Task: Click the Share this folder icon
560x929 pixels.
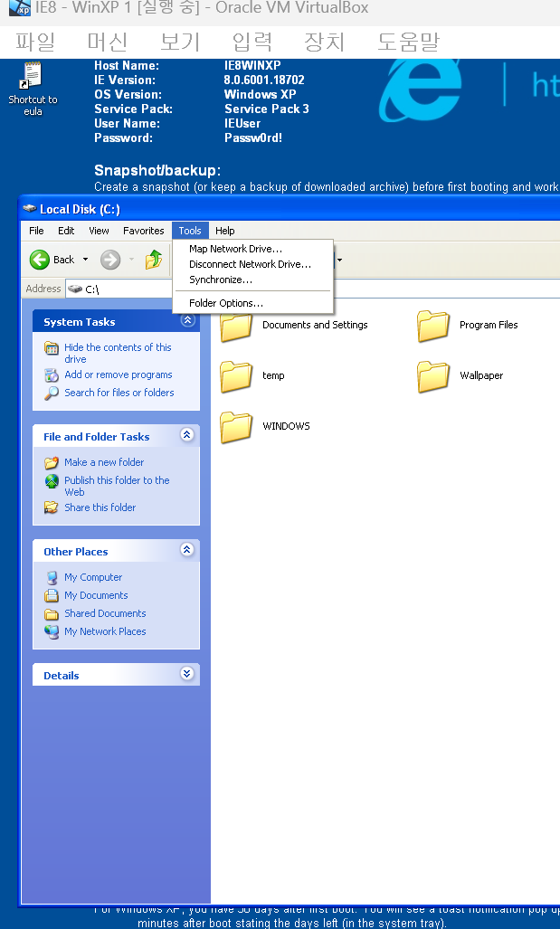Action: (x=52, y=507)
